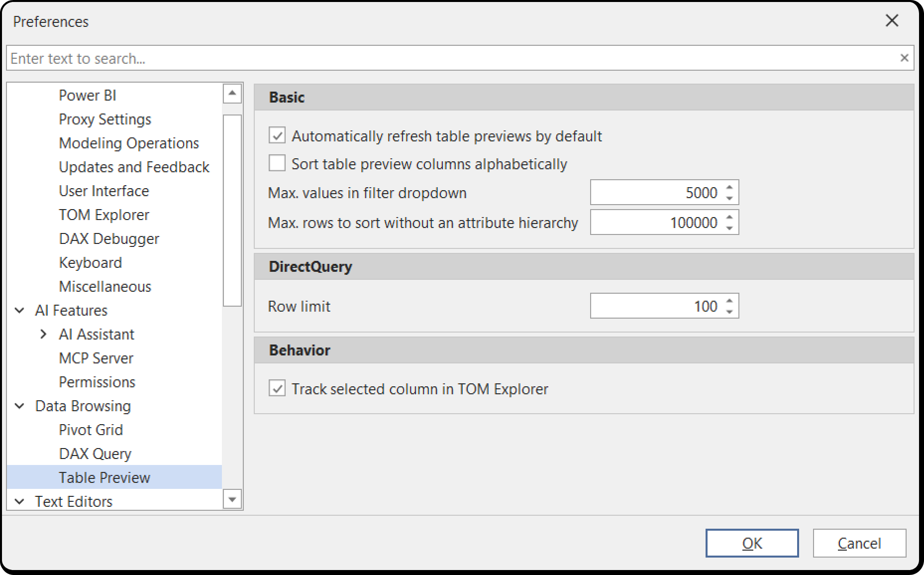Select DAX Debugger in the tree
924x575 pixels.
(x=109, y=238)
